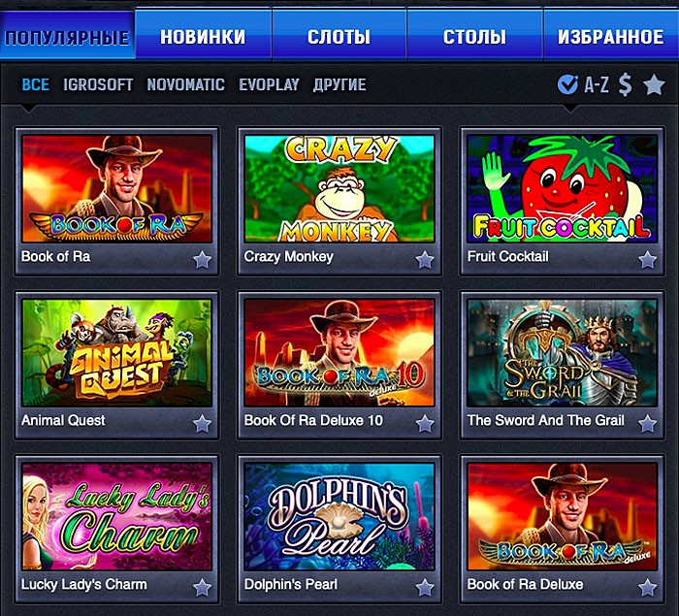Add Book of Ra to favorites star
679x616 pixels.
[202, 260]
